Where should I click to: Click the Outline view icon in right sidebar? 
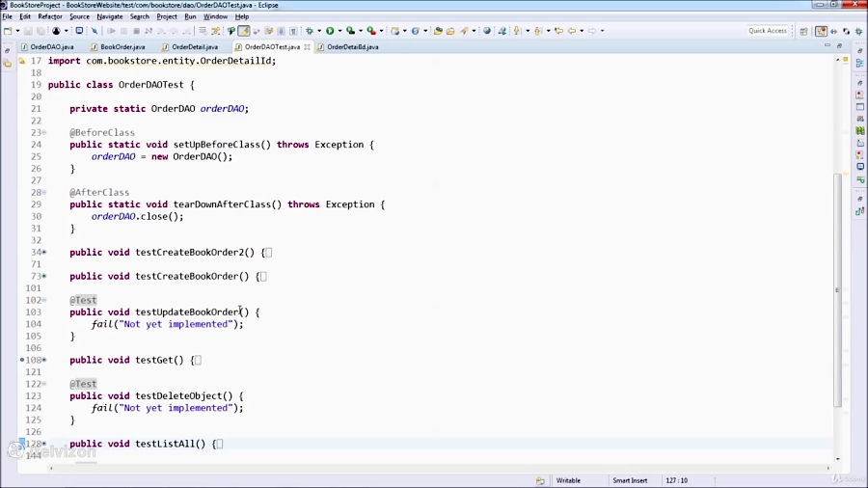click(859, 64)
